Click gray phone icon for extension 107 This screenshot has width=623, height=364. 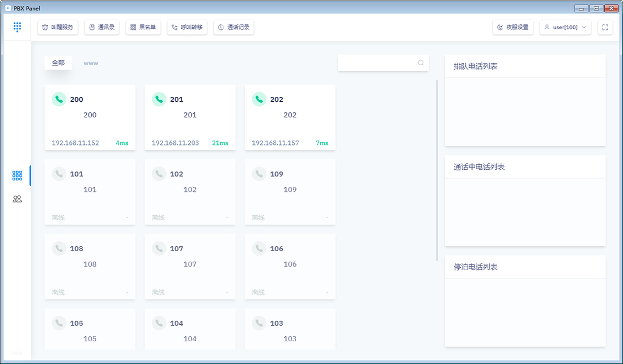click(x=159, y=249)
